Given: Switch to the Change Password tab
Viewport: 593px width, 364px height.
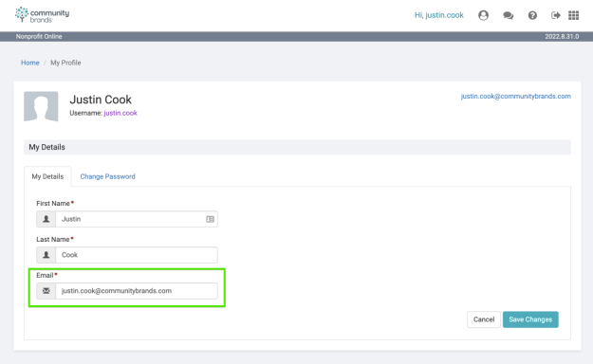Looking at the screenshot, I should [107, 176].
